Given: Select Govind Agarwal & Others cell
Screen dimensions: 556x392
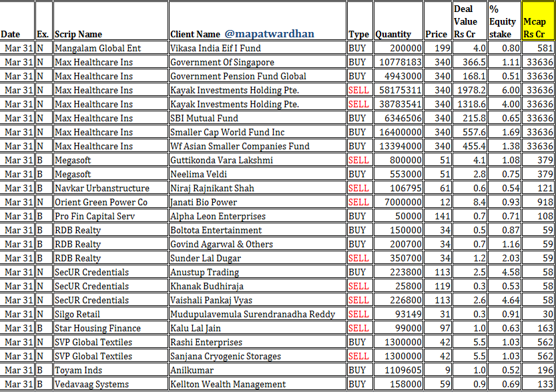Looking at the screenshot, I should 258,244.
